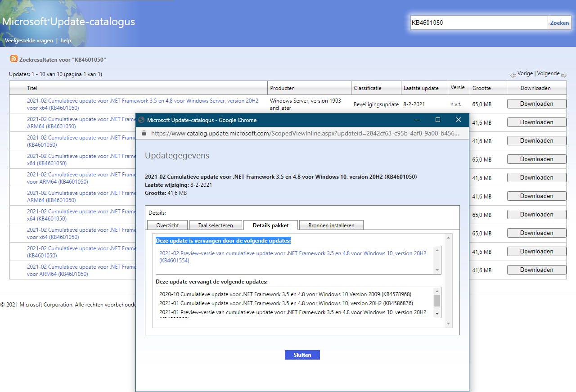Viewport: 576px width, 392px height.
Task: Focus the search box containing KB4601050
Action: point(479,23)
